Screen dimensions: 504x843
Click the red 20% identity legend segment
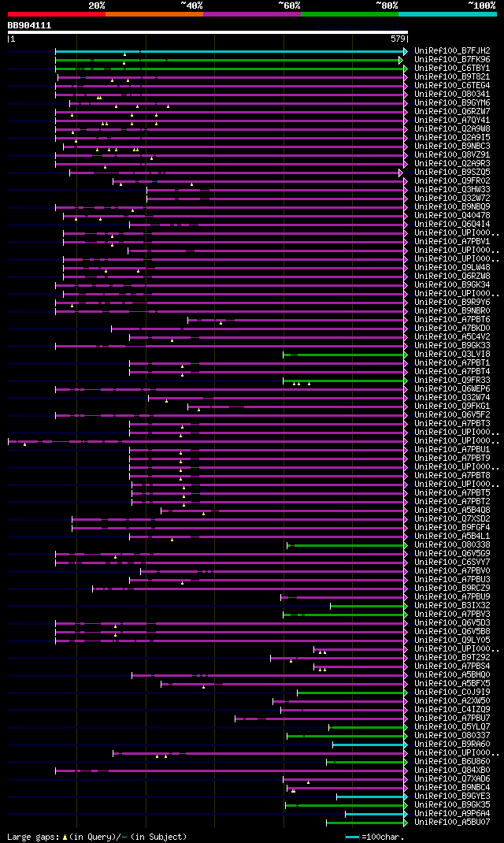click(57, 14)
